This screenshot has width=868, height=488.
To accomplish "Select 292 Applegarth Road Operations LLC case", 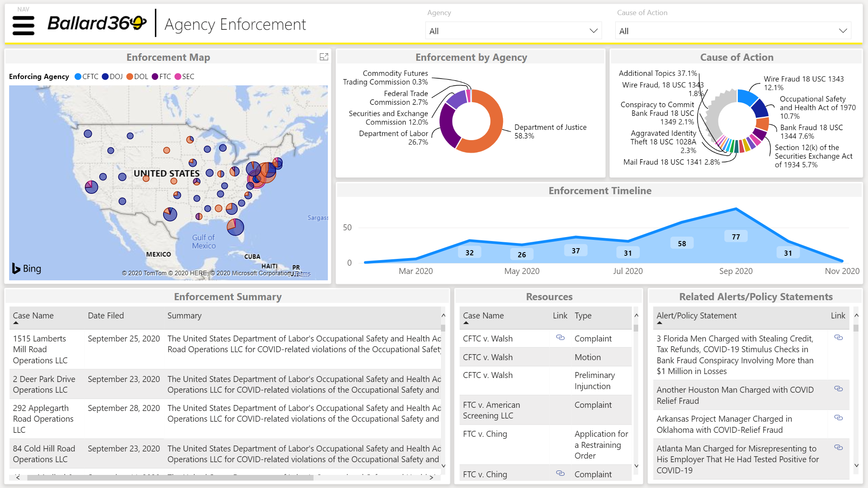I will point(43,419).
